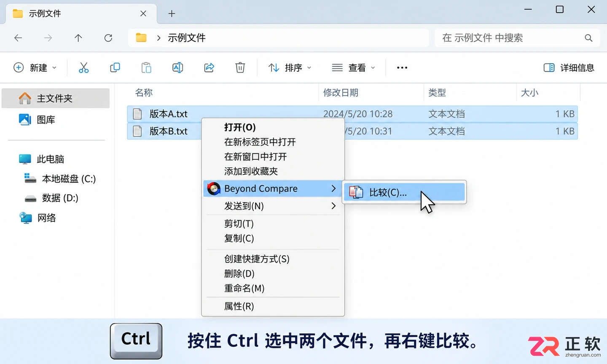This screenshot has width=607, height=364.
Task: Add a new tab with plus button
Action: [x=172, y=13]
